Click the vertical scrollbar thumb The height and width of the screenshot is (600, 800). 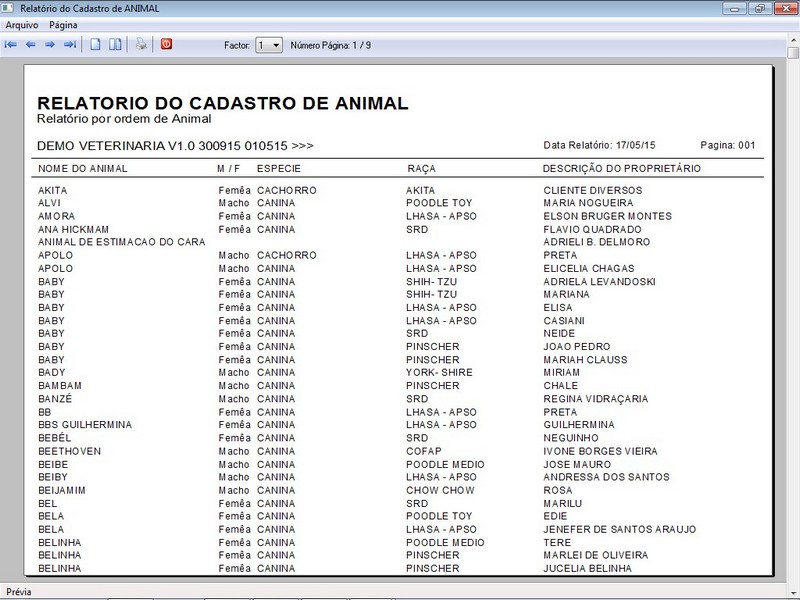(793, 53)
